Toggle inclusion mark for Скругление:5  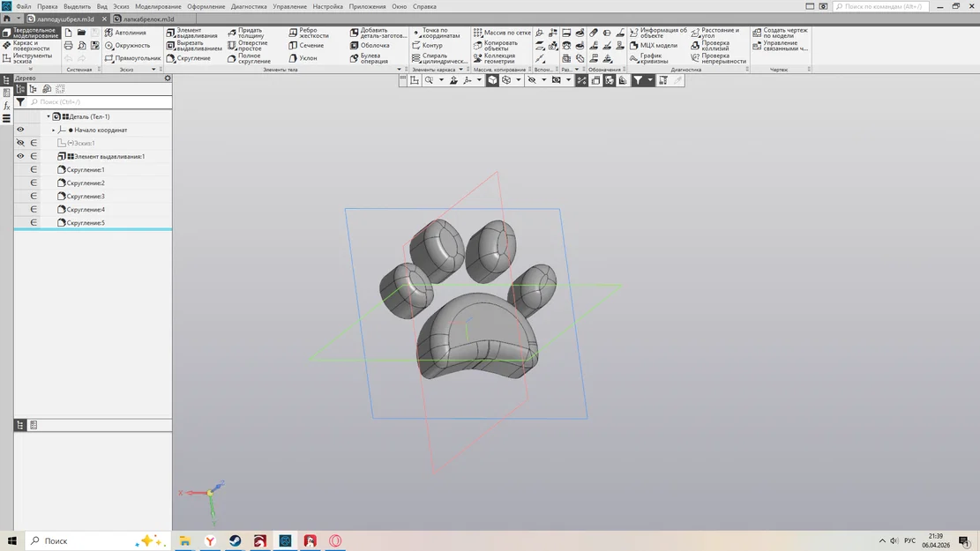(x=34, y=222)
